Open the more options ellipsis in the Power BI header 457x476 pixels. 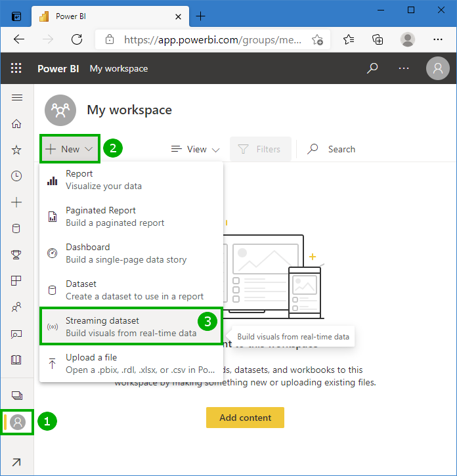(404, 68)
